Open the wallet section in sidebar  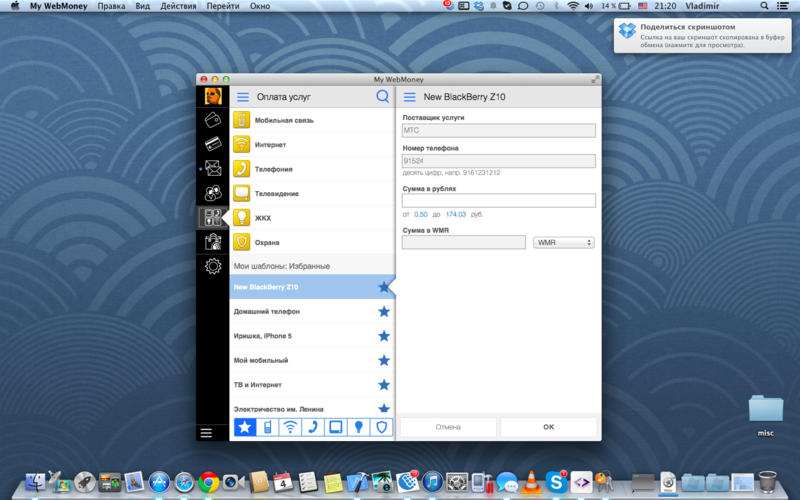pos(212,120)
